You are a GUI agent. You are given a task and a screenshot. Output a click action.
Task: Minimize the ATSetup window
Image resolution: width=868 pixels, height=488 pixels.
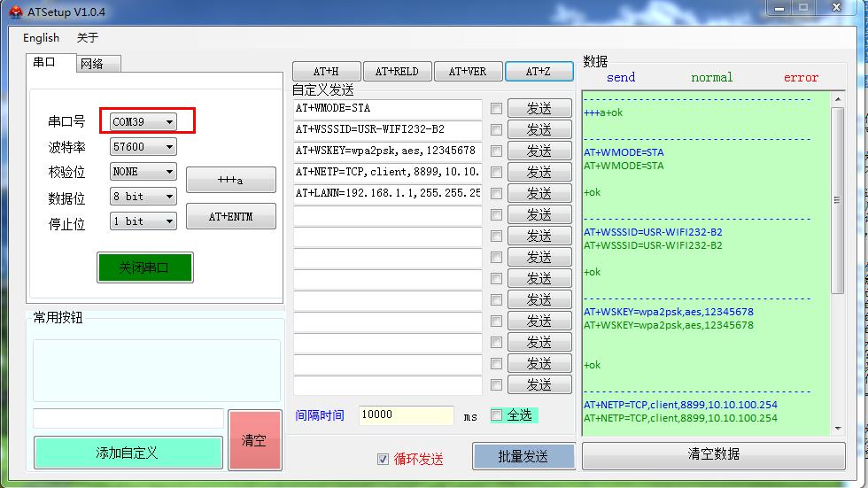(779, 8)
